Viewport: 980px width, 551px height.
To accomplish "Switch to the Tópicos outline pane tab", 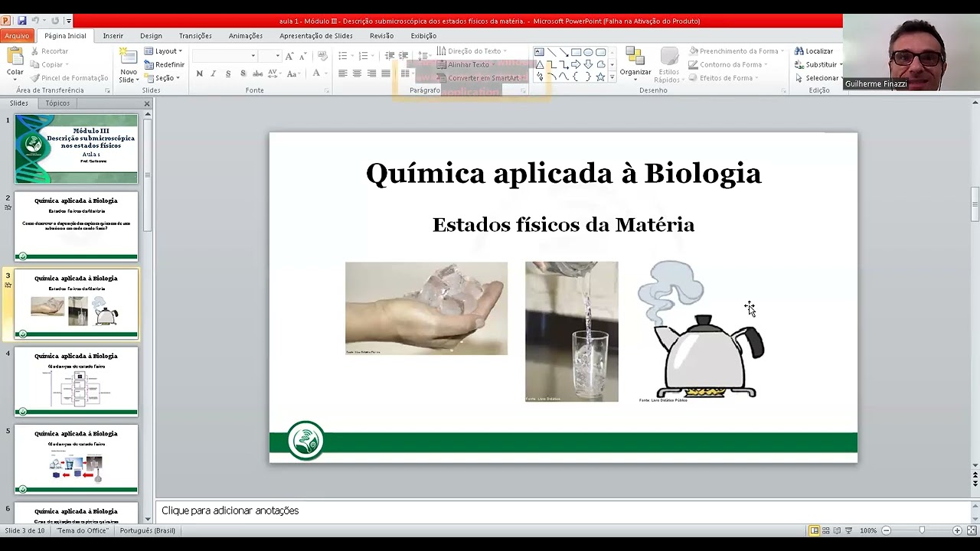I will point(57,103).
